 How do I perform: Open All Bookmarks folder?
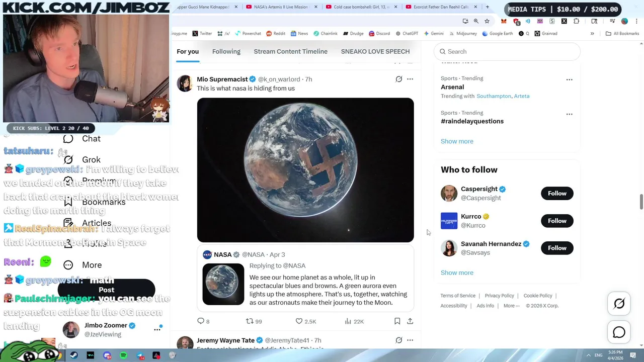(x=622, y=34)
